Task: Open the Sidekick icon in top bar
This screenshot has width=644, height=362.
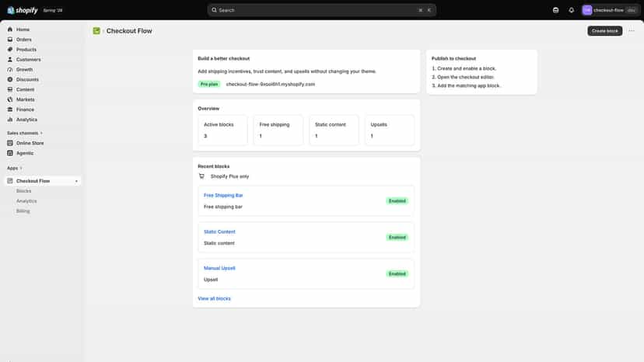Action: point(555,10)
